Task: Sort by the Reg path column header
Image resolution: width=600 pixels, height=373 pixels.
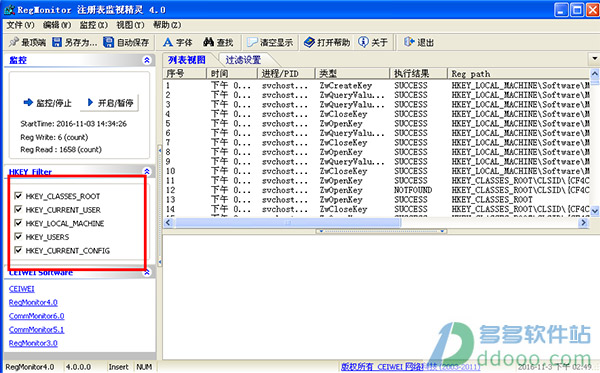Action: [518, 73]
